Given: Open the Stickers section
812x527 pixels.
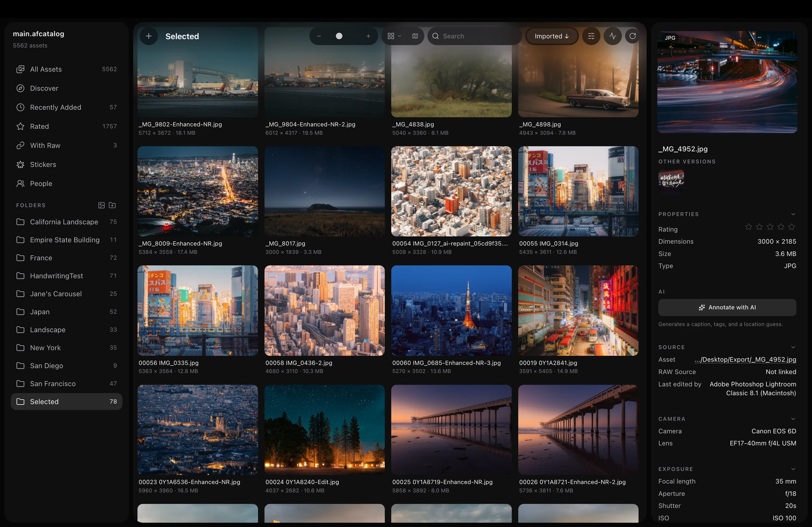Looking at the screenshot, I should (67, 165).
